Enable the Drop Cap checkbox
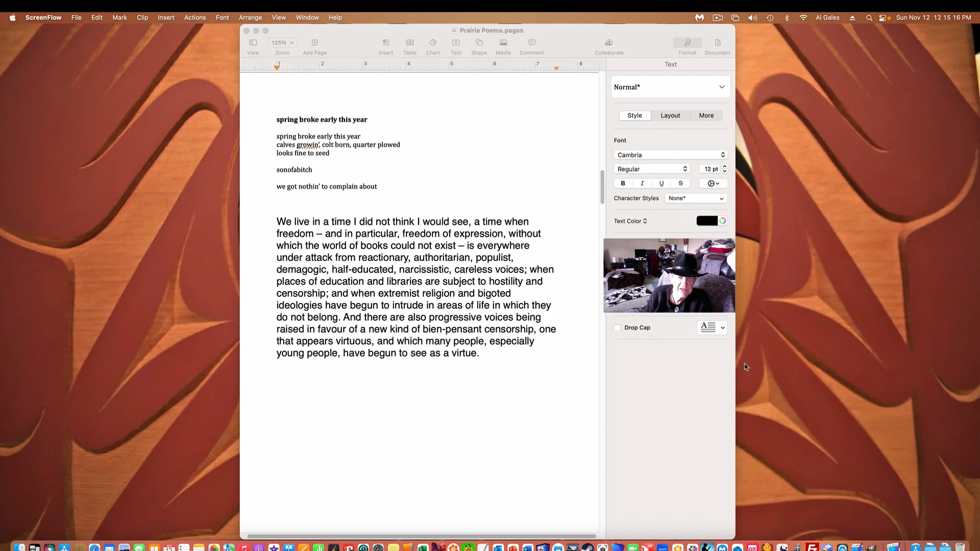 [x=618, y=328]
